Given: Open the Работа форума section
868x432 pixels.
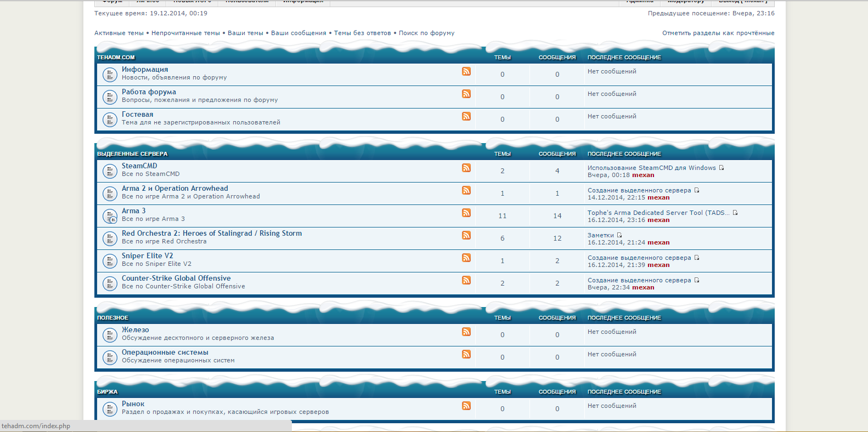Looking at the screenshot, I should (149, 92).
